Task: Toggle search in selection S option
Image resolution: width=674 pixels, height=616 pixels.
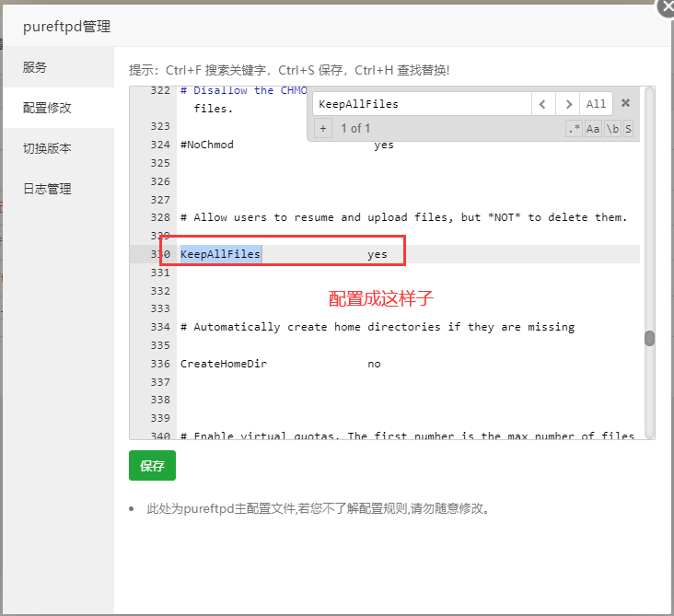Action: click(x=628, y=129)
